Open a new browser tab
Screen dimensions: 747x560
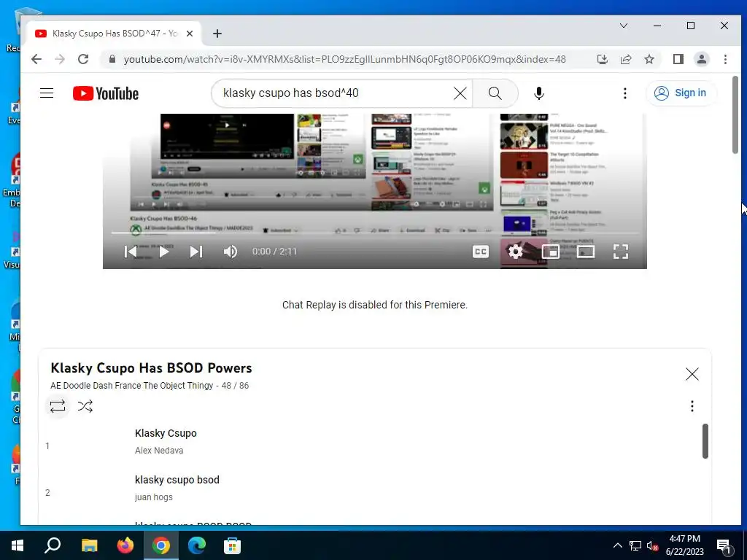coord(217,34)
